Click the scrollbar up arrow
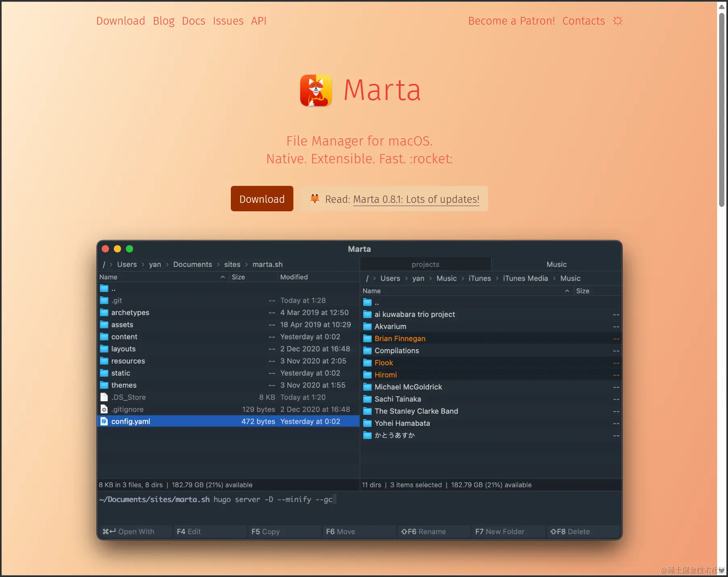Screen dimensions: 728x577 [722, 7]
